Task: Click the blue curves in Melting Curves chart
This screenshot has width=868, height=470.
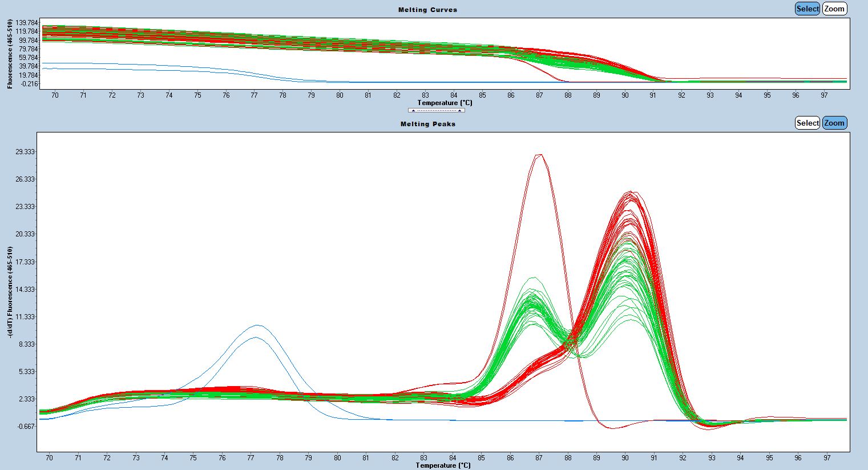Action: (171, 65)
